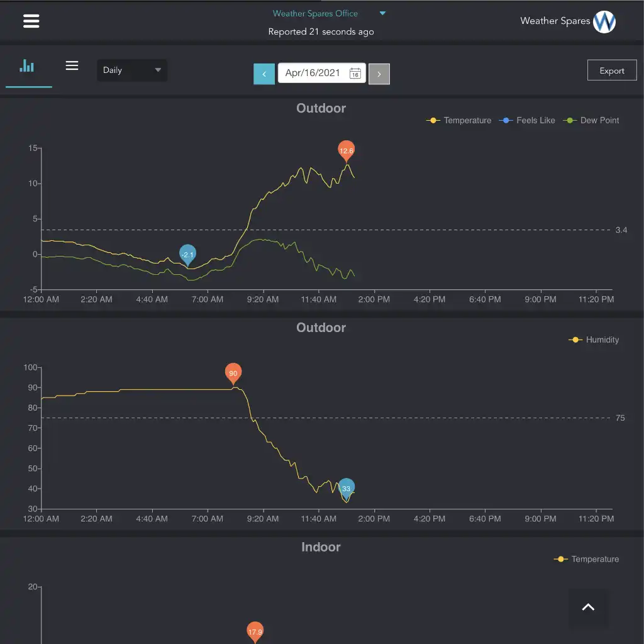Switch to the list view tab
Image resolution: width=644 pixels, height=644 pixels.
tap(72, 66)
